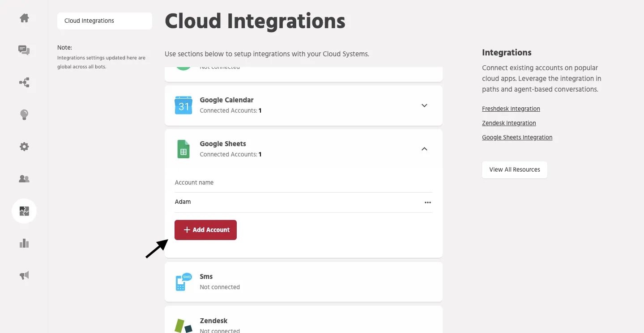Click the Google Sheets title text

pyautogui.click(x=223, y=144)
